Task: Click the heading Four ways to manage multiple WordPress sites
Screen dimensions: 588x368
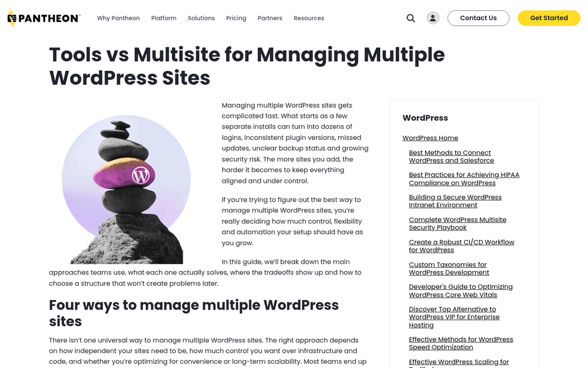Action: point(193,313)
